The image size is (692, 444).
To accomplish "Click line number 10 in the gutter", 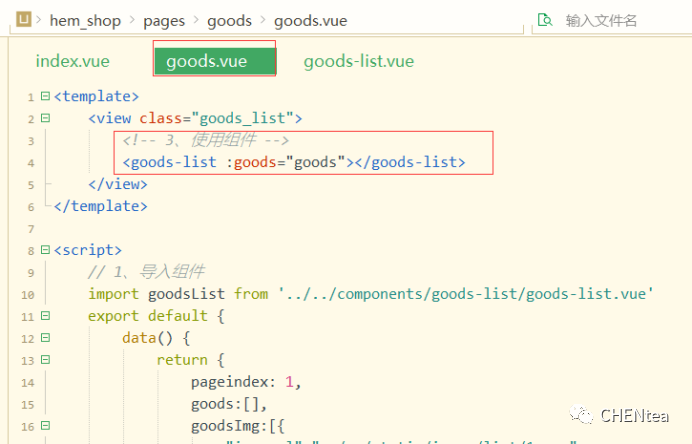I will click(27, 294).
